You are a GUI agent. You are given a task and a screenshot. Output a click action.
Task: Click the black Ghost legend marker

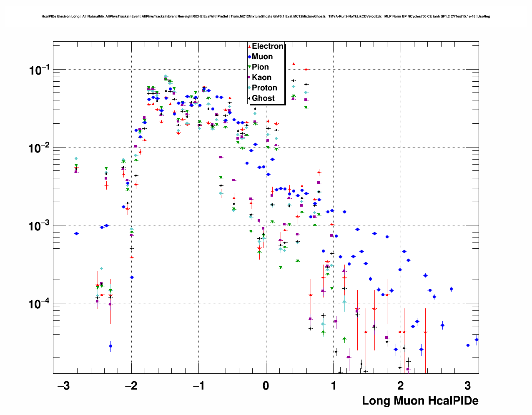[x=249, y=98]
